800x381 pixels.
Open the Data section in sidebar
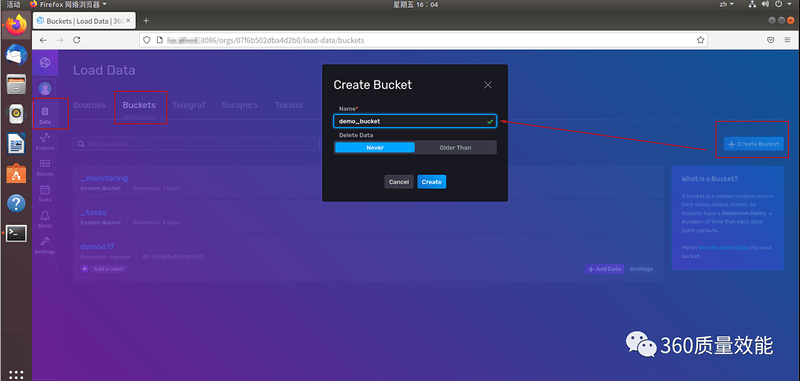point(45,115)
